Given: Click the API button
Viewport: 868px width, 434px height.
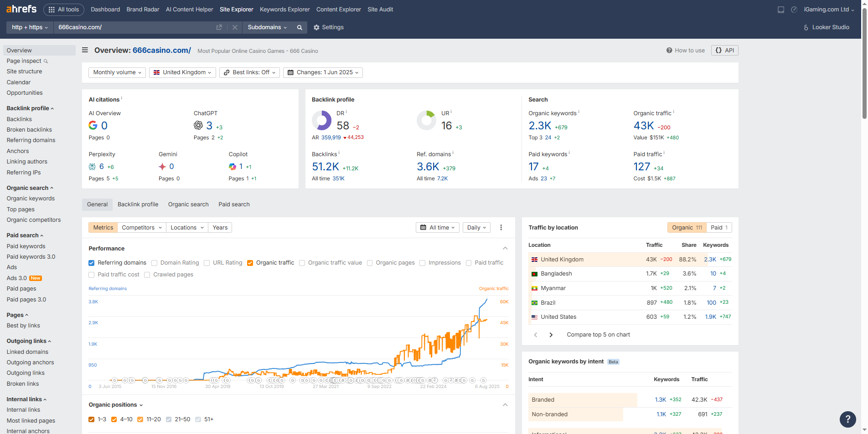Looking at the screenshot, I should point(724,51).
